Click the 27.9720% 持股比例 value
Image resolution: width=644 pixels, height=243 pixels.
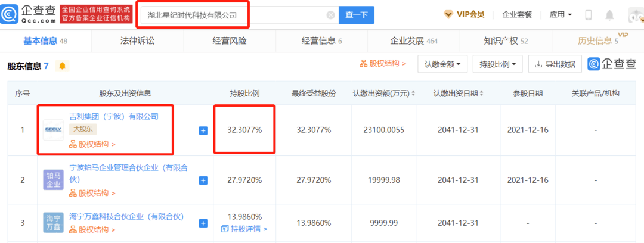[x=244, y=180]
